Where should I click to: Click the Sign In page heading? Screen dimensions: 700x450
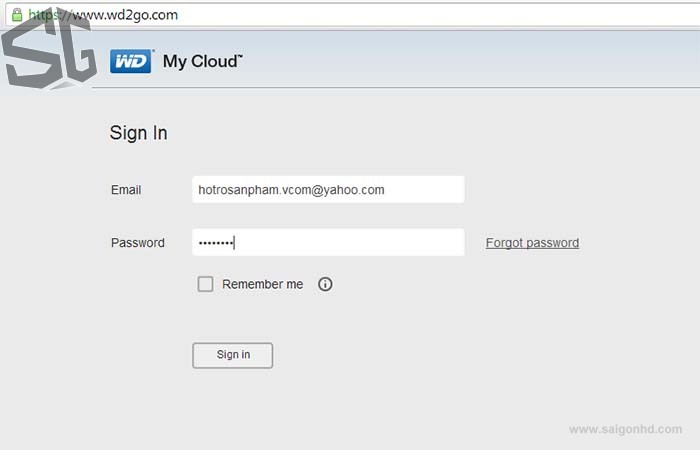coord(138,133)
